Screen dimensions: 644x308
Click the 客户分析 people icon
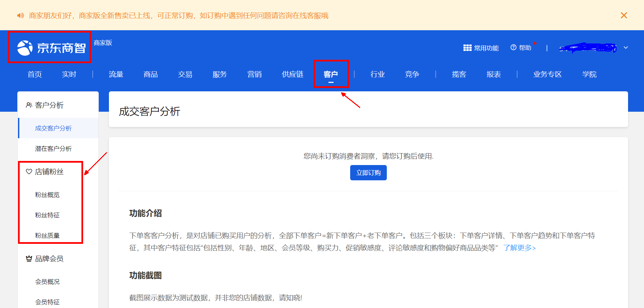click(29, 105)
